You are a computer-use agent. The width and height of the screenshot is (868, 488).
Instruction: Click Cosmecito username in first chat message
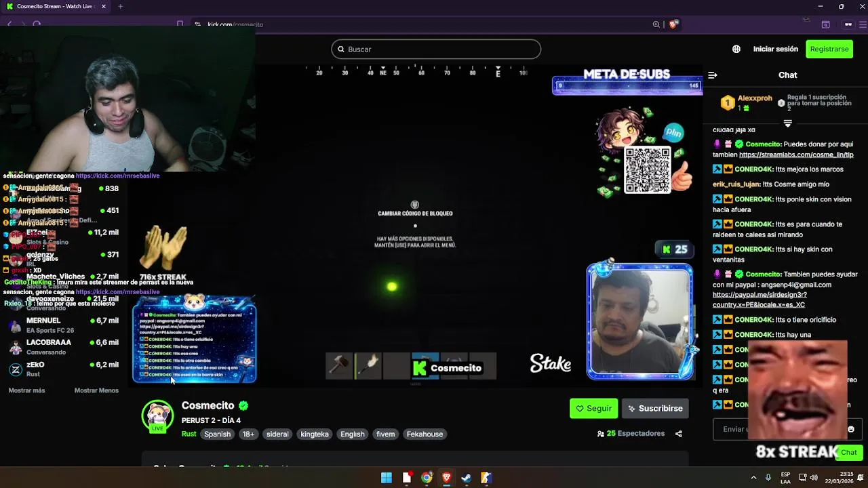tap(763, 144)
